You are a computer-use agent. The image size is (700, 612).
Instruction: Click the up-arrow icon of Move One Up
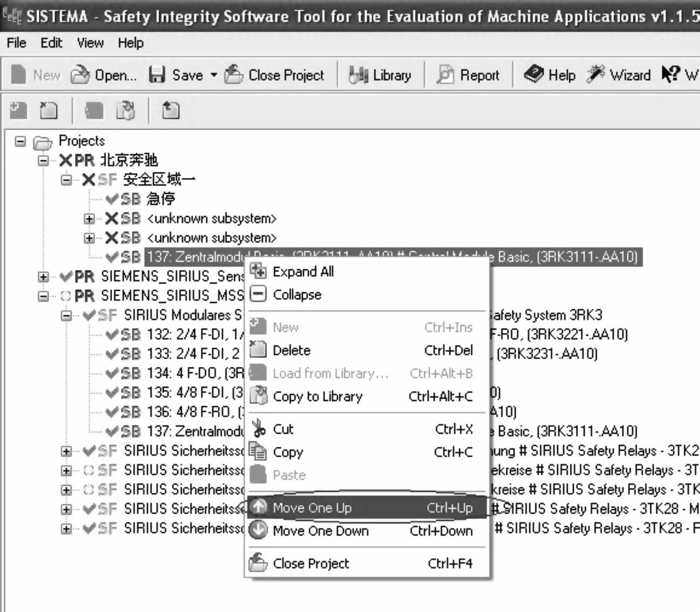258,507
